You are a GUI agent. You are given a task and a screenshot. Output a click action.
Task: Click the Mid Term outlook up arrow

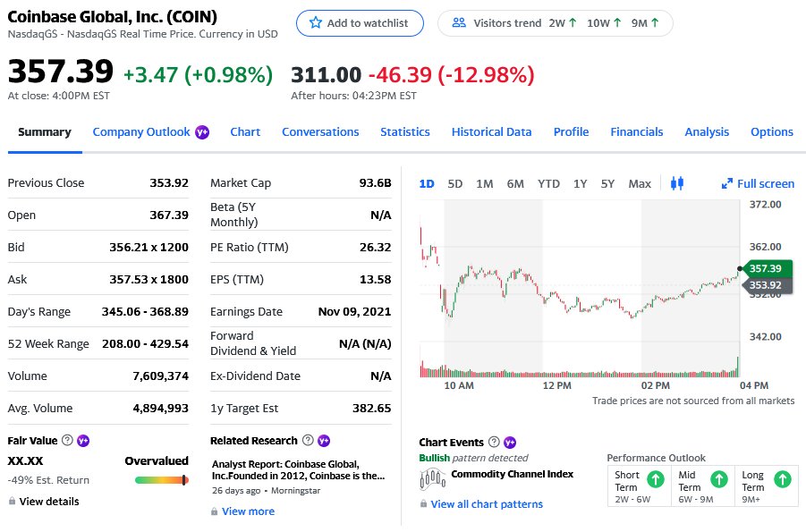coord(719,479)
